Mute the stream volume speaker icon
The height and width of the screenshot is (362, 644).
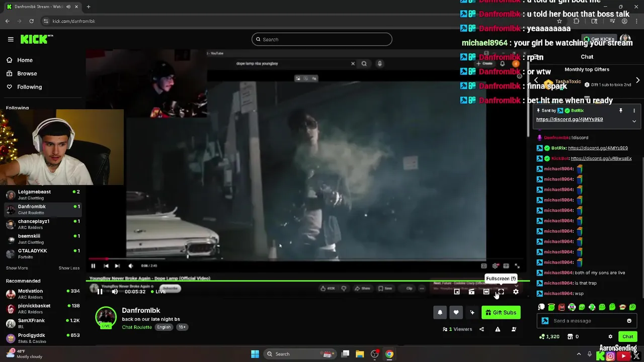(x=115, y=292)
